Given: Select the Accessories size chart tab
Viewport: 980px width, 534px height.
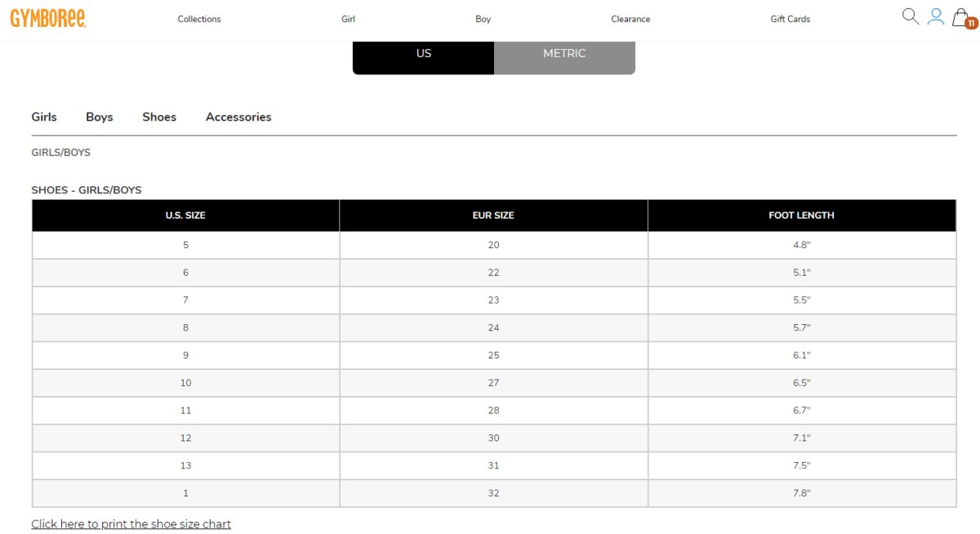Looking at the screenshot, I should pos(238,117).
